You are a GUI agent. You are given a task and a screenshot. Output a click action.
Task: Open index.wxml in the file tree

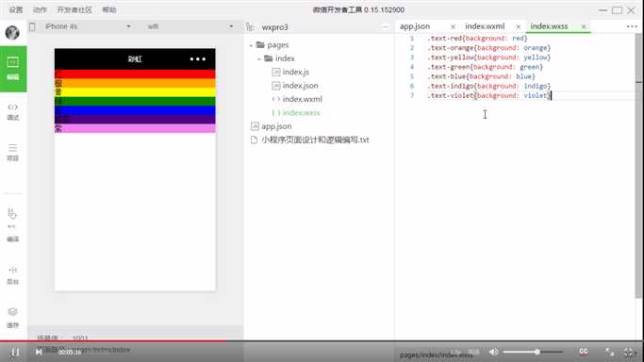point(303,99)
